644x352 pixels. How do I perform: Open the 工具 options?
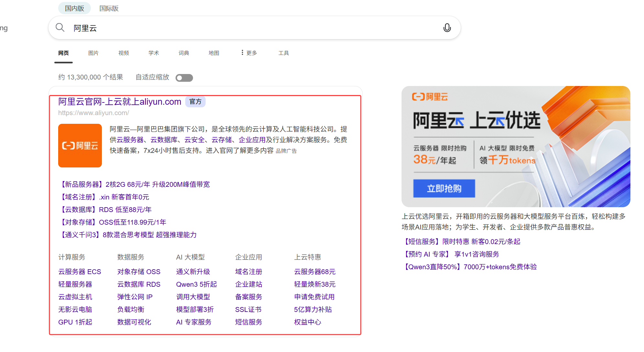tap(284, 53)
